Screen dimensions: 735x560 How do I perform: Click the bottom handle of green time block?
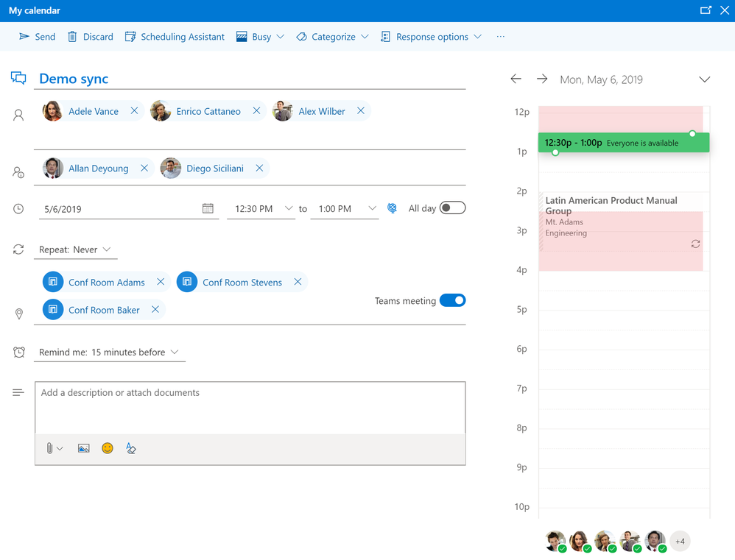(555, 152)
